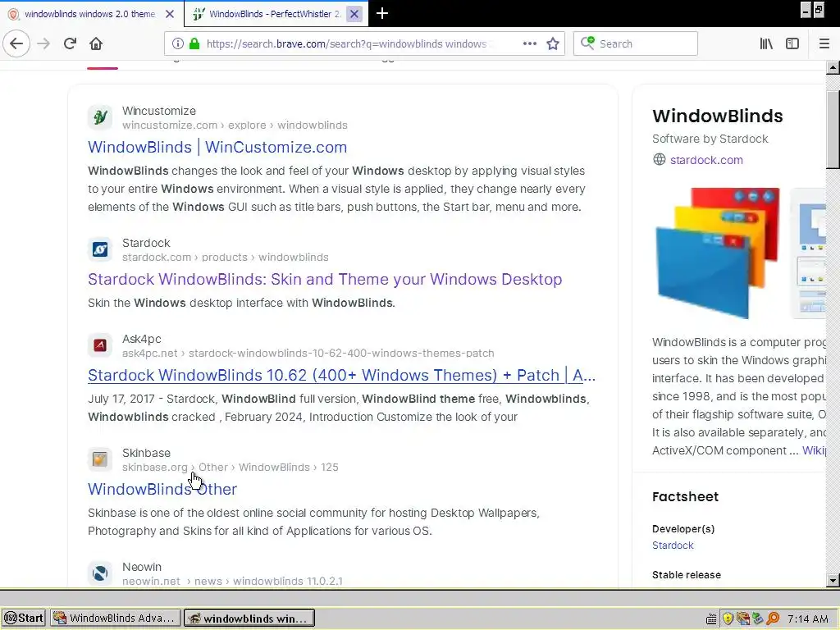Image resolution: width=840 pixels, height=630 pixels.
Task: Click the stardock.com › products › windowblinds breadcrumb
Action: coord(226,257)
